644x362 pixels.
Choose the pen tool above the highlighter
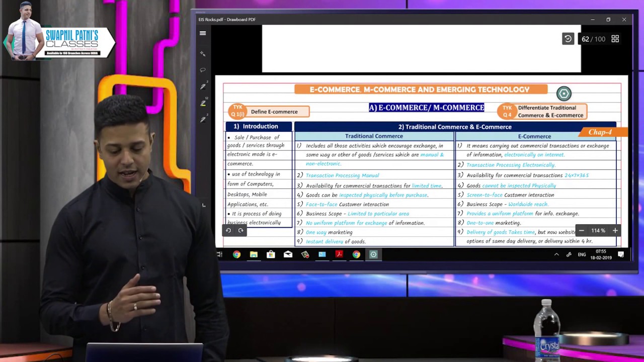(x=203, y=86)
